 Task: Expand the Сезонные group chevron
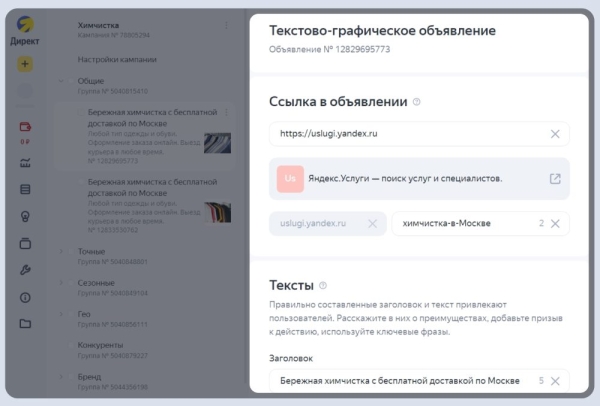point(61,283)
